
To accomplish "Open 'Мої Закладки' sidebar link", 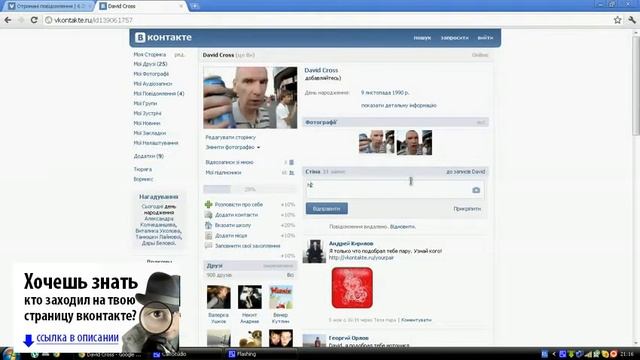I will click(150, 133).
